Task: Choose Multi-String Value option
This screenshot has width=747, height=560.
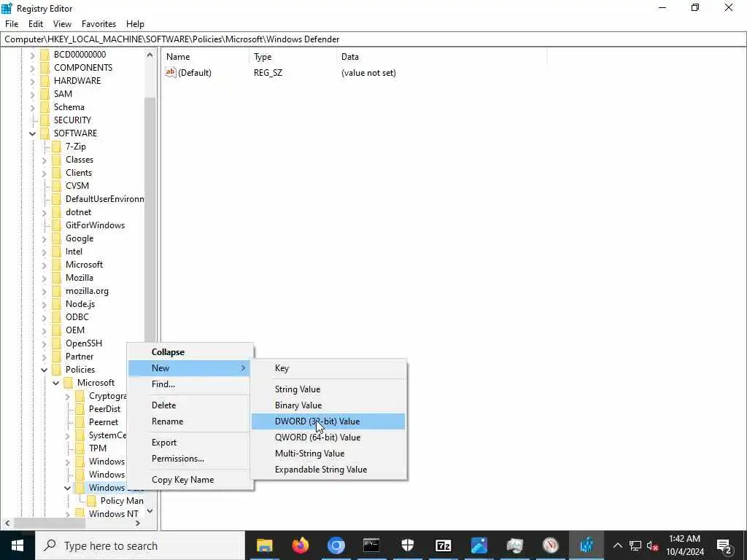Action: [328, 454]
